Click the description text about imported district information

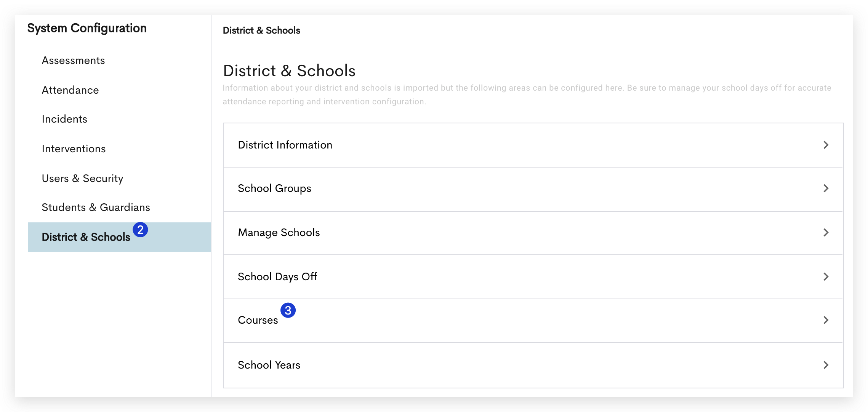[527, 95]
